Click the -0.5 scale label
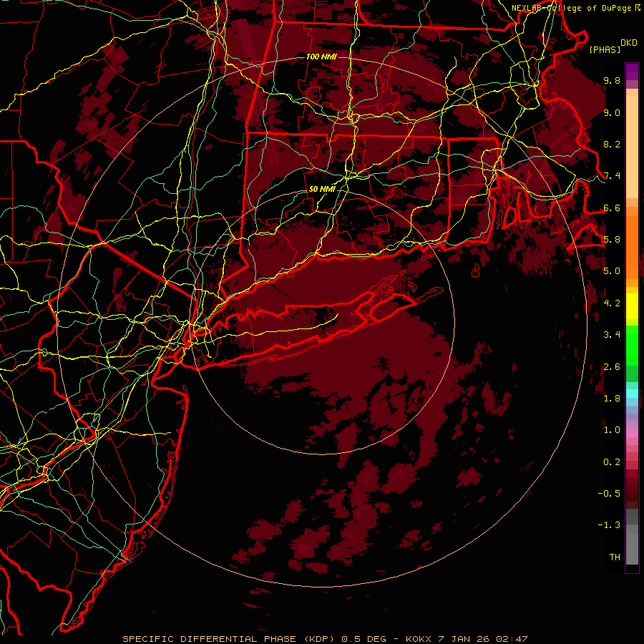This screenshot has width=644, height=644. click(609, 494)
